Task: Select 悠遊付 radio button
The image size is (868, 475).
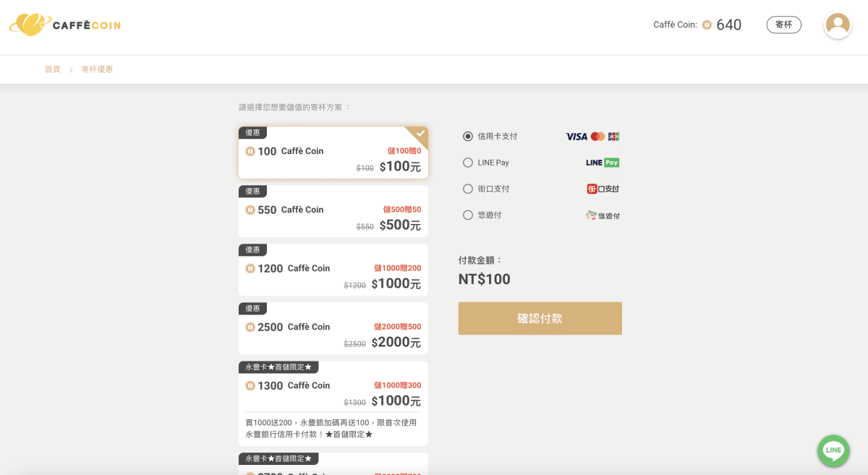Action: point(468,215)
